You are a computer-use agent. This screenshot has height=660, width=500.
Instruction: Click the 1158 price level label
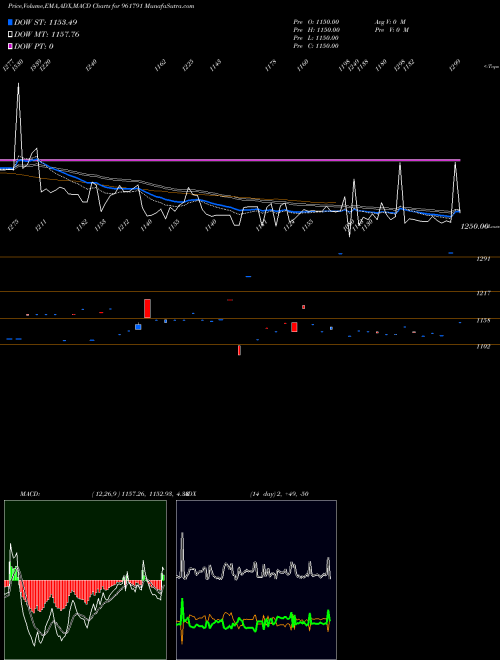click(x=483, y=320)
